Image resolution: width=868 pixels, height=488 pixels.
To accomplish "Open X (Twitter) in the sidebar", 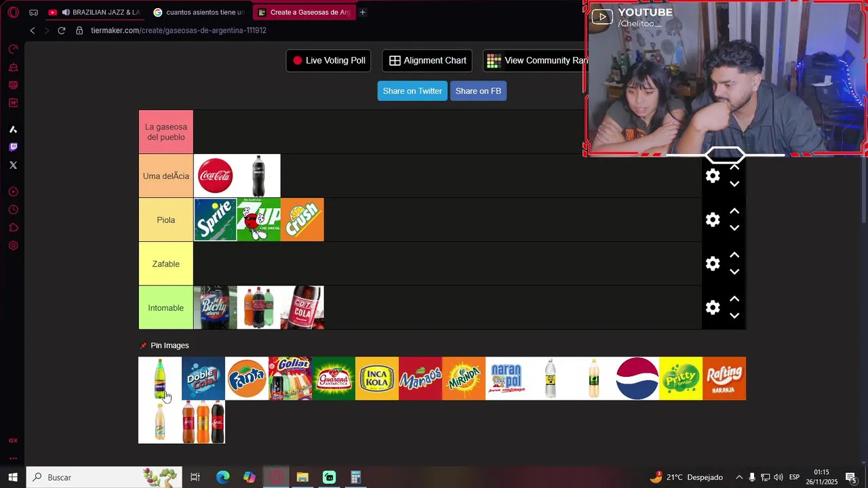I will click(13, 165).
